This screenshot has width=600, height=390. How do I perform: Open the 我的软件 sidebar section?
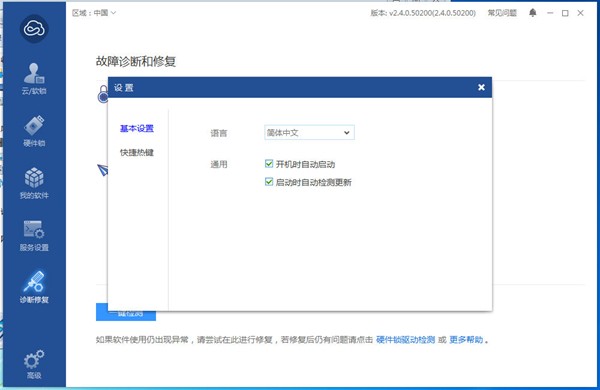click(34, 183)
